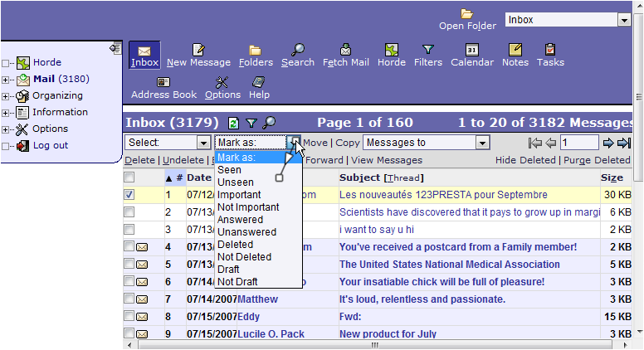Image resolution: width=644 pixels, height=350 pixels.
Task: Click the green refresh icon beside Inbox title
Action: 233,123
